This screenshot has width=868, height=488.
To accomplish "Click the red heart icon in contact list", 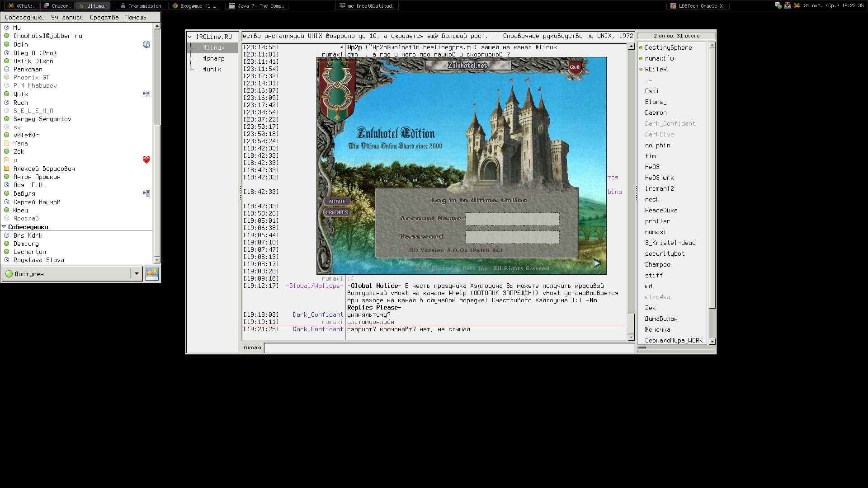I will click(x=146, y=160).
